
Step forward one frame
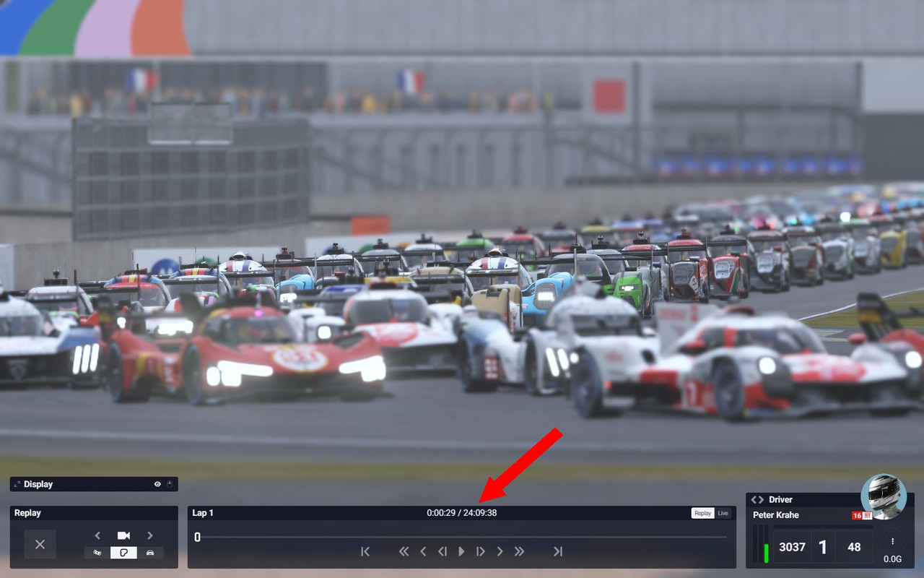pyautogui.click(x=480, y=551)
